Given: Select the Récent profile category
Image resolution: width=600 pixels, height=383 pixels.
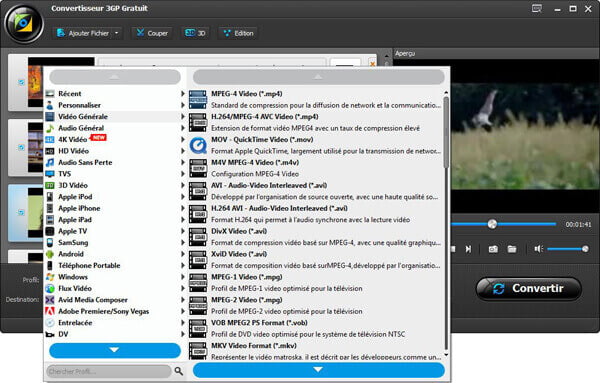Looking at the screenshot, I should point(115,94).
